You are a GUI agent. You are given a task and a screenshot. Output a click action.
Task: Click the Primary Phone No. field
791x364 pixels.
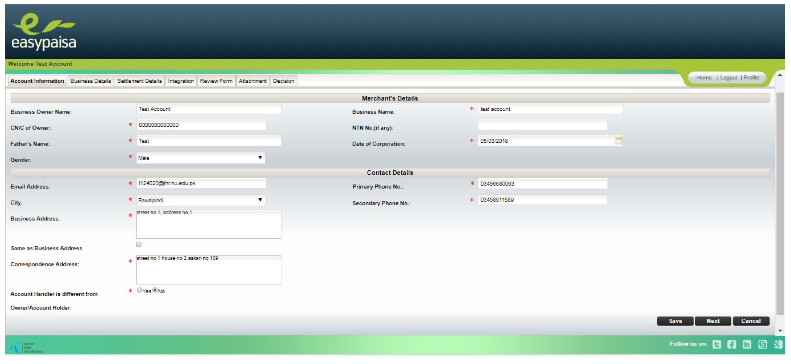pyautogui.click(x=543, y=184)
